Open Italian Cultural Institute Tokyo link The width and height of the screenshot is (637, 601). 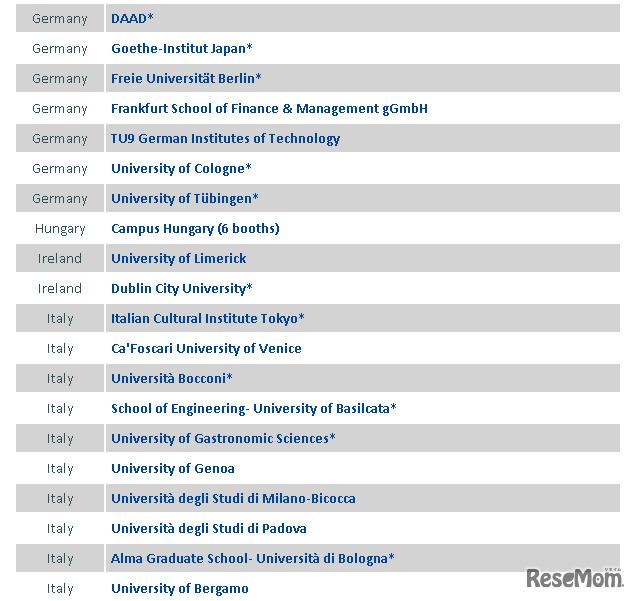point(207,318)
